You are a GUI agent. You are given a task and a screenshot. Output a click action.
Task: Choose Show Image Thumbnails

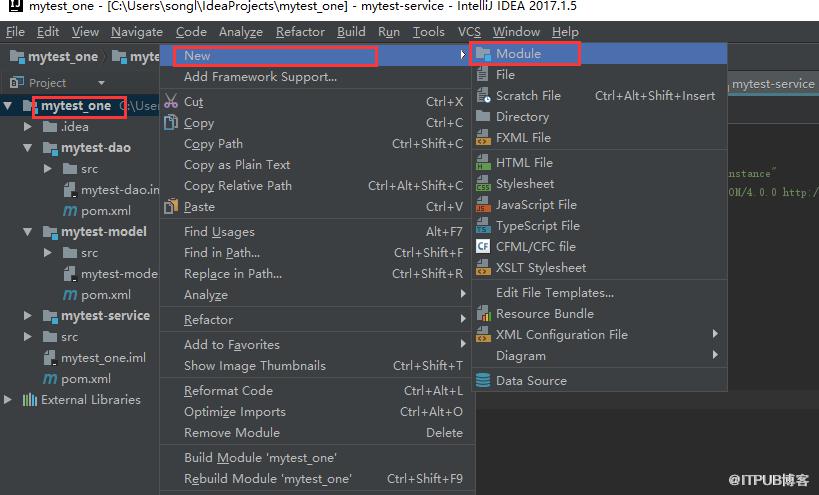[317, 366]
